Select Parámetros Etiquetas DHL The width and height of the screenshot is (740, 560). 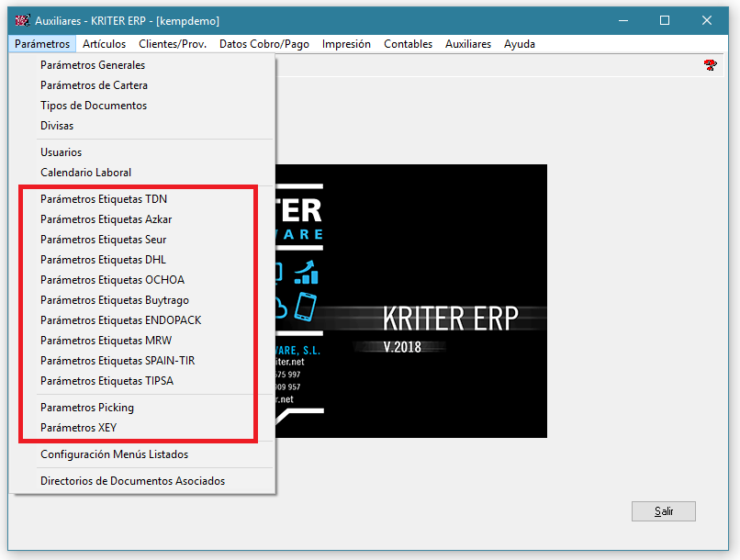(x=142, y=260)
